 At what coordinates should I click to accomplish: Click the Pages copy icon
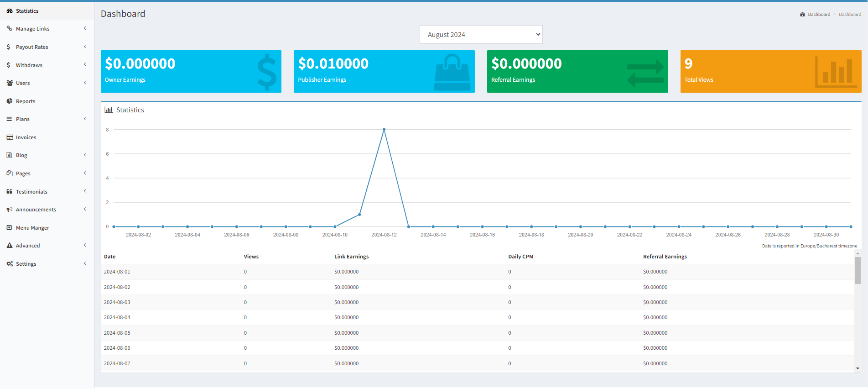point(10,173)
